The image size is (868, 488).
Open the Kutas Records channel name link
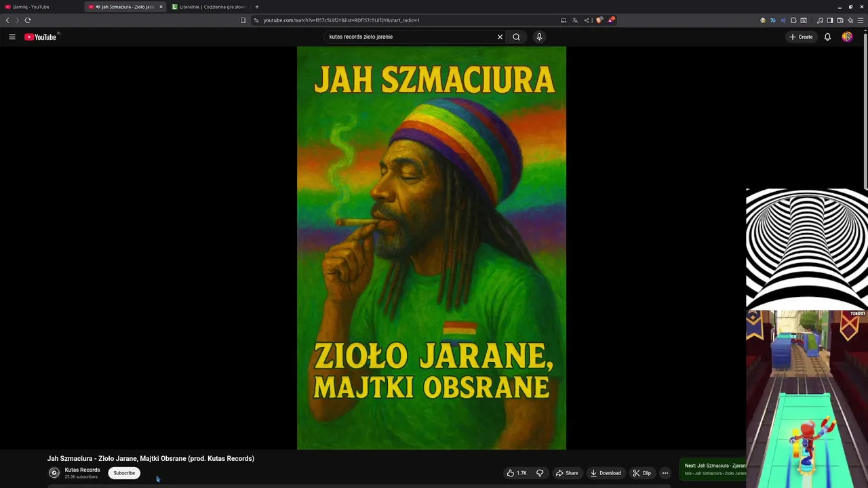click(x=82, y=470)
